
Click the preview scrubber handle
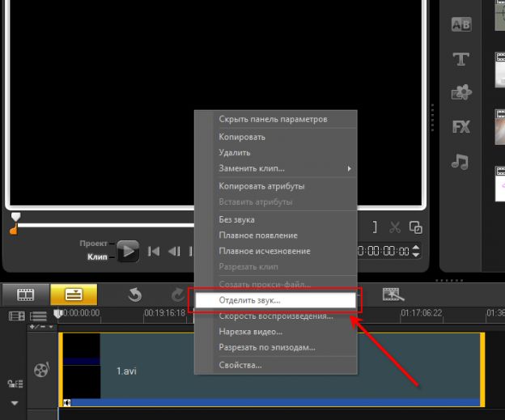[x=15, y=218]
